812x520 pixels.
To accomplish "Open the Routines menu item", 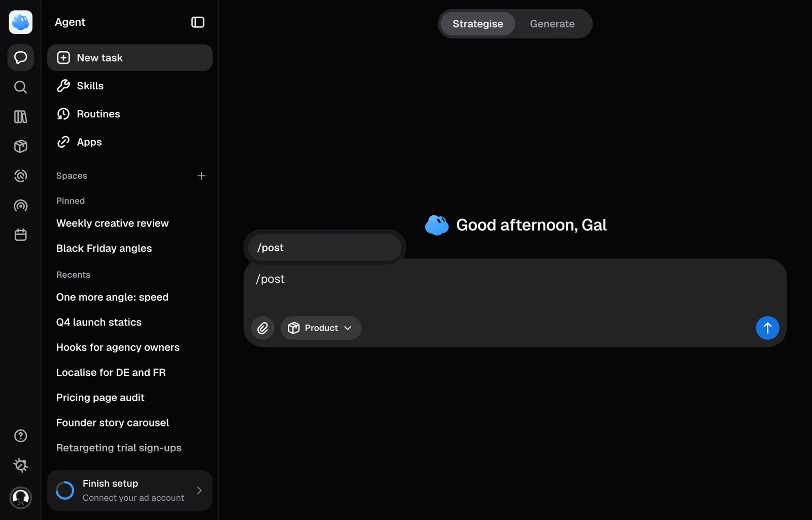I will pos(130,114).
